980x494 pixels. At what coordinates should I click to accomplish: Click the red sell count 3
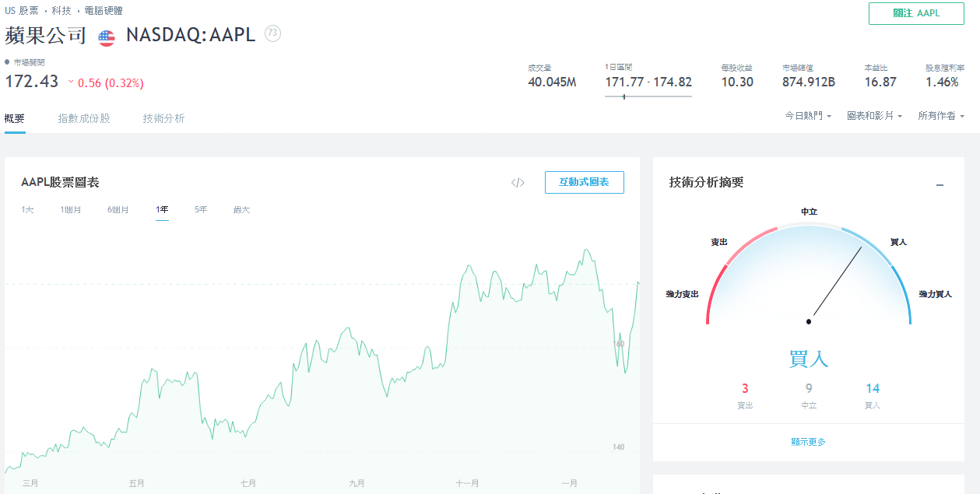745,388
